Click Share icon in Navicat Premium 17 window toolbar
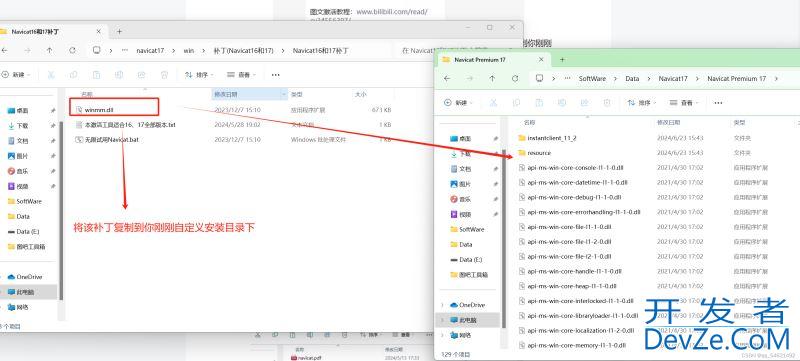This screenshot has width=800, height=361. [584, 102]
